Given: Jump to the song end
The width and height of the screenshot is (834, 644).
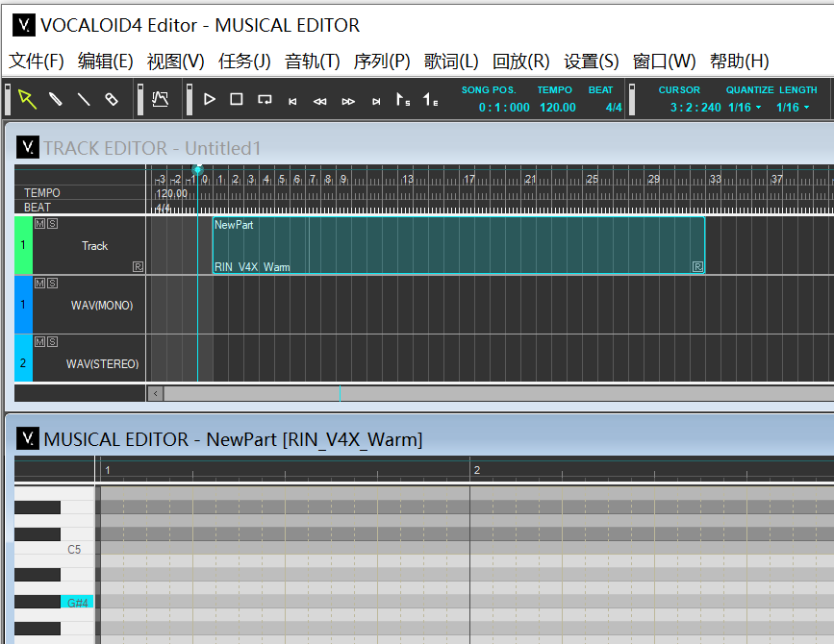Looking at the screenshot, I should [376, 101].
